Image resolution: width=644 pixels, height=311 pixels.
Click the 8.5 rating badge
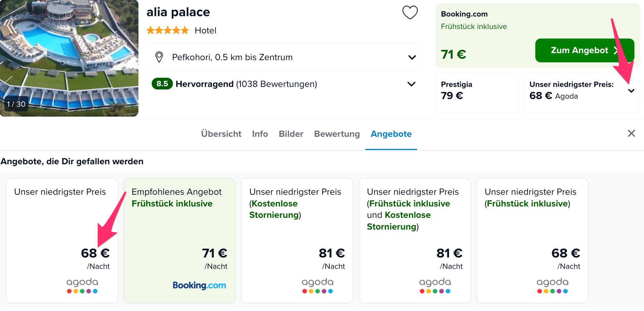click(x=162, y=84)
